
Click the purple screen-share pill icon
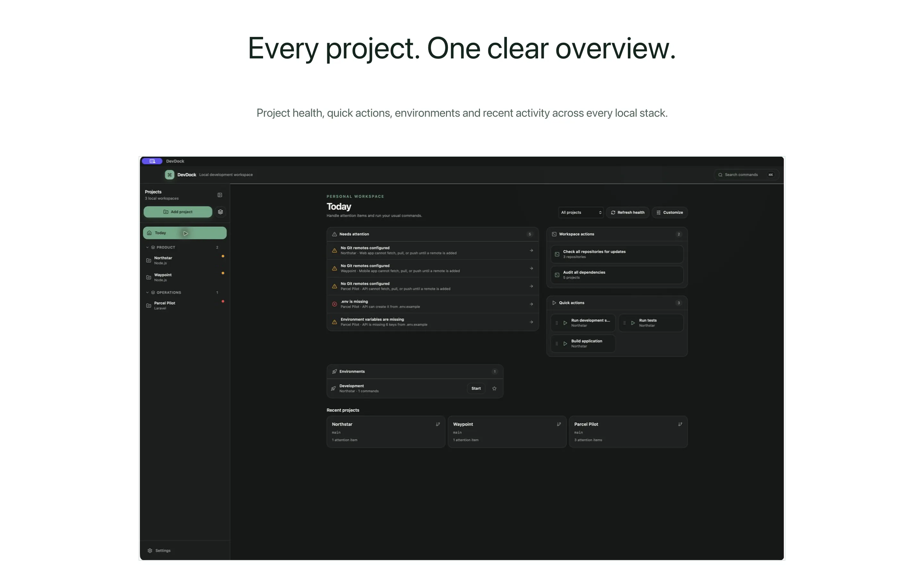pos(152,161)
